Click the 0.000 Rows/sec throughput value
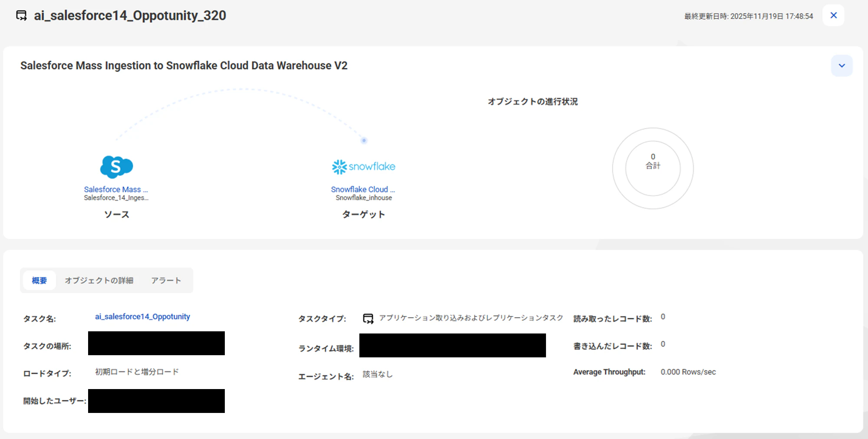 click(688, 372)
